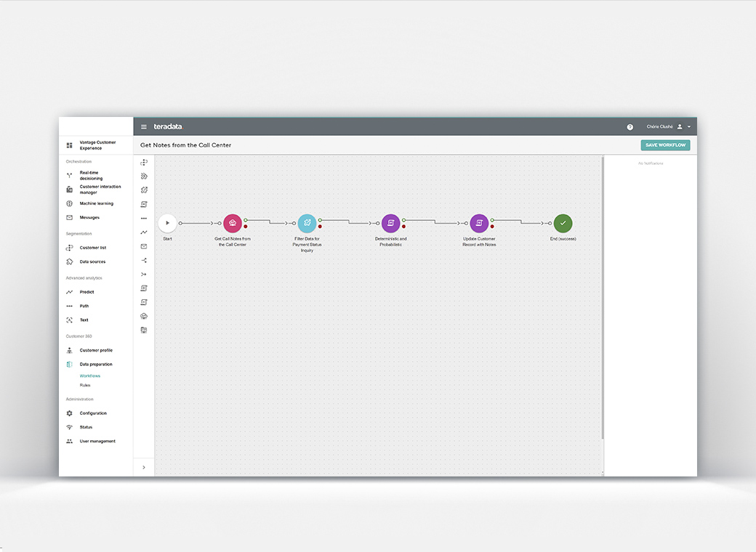The height and width of the screenshot is (552, 756).
Task: Click the fast-forward decisioning icon in node palette
Action: pos(143,176)
